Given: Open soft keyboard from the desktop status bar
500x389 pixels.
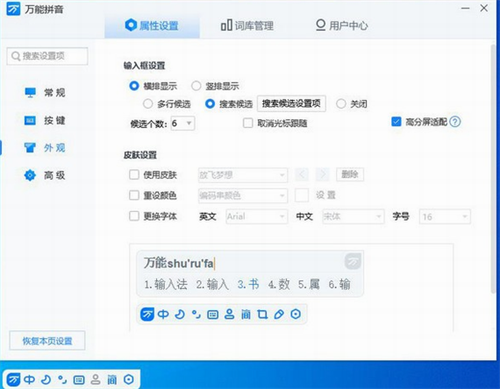Looking at the screenshot, I should click(x=79, y=380).
